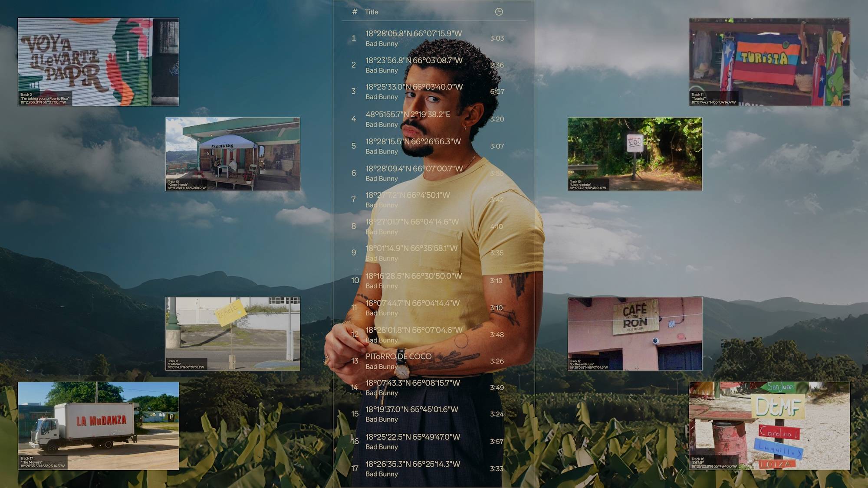Click the # column header
Viewport: 868px width, 488px height.
(x=355, y=12)
